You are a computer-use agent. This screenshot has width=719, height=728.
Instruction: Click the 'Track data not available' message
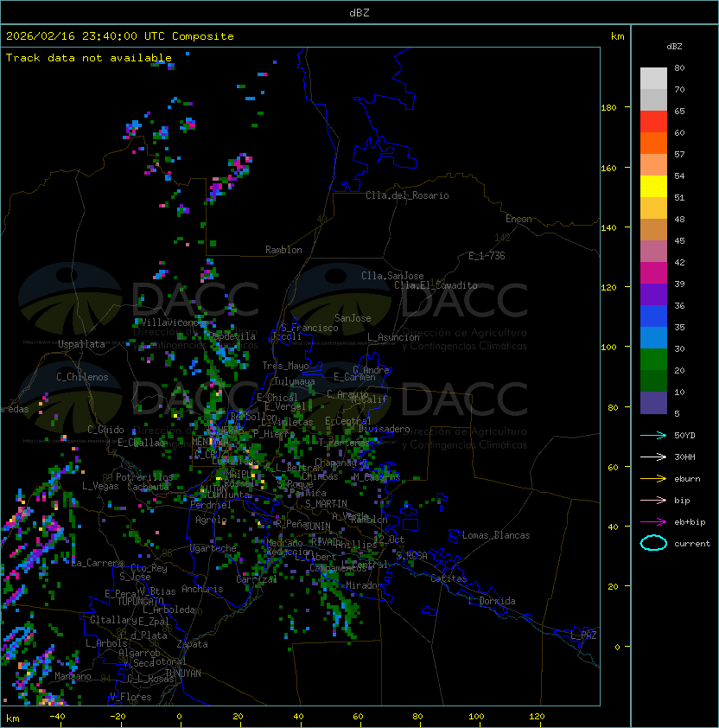point(89,58)
